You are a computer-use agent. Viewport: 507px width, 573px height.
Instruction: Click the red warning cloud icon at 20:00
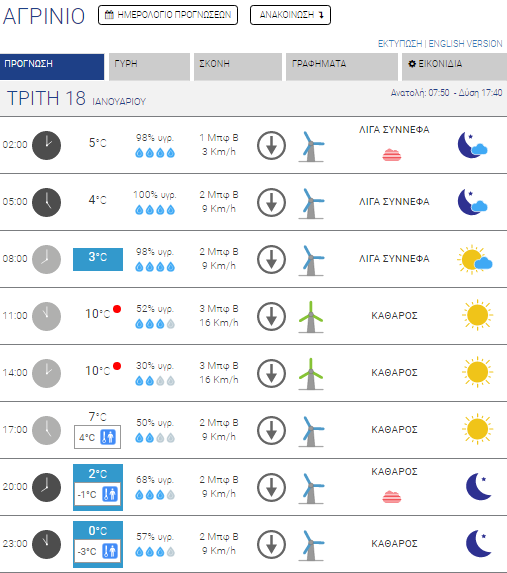(x=392, y=497)
